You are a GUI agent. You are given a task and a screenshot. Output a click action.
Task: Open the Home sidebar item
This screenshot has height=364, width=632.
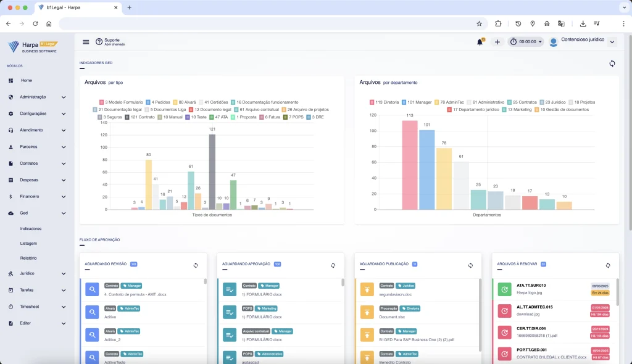click(x=27, y=81)
